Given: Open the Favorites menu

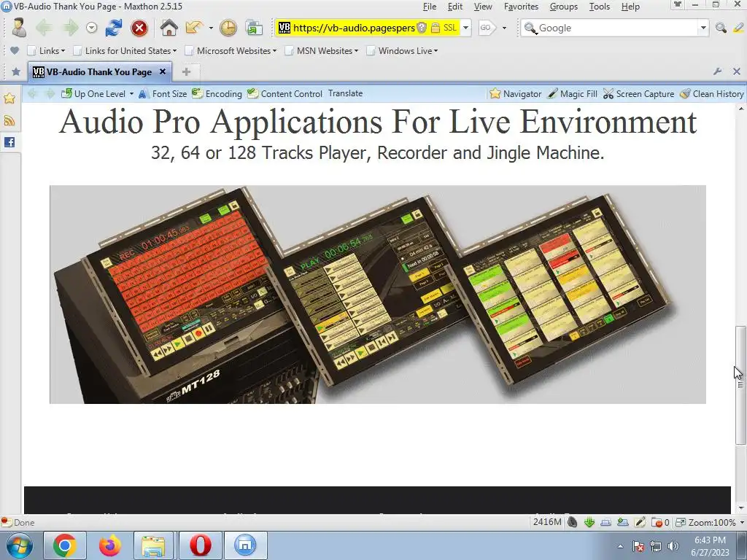Looking at the screenshot, I should [x=521, y=7].
